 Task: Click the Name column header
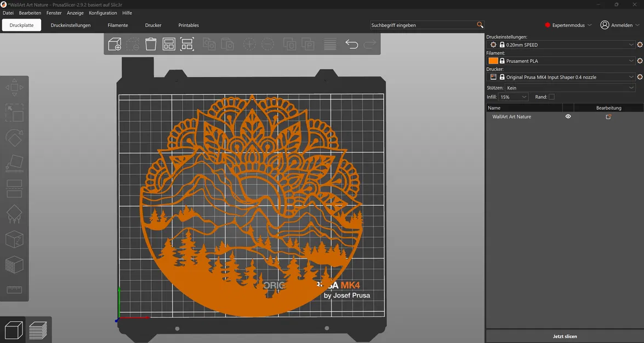coord(524,108)
